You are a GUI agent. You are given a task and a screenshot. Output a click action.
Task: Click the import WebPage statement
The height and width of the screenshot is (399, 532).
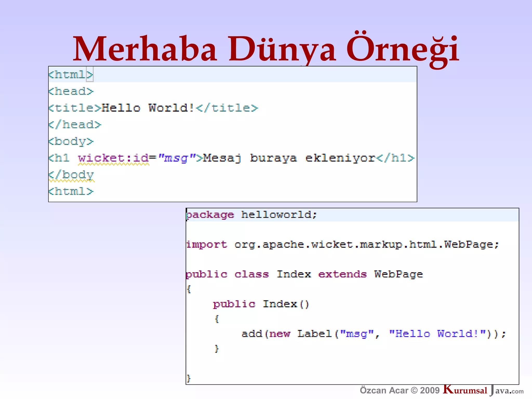pyautogui.click(x=343, y=245)
